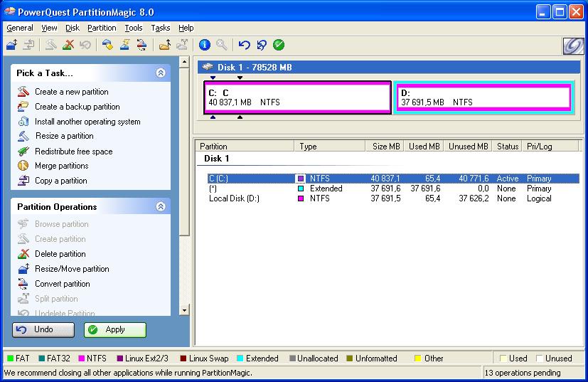Click the Convert partition toolbar icon with circular arrows
The height and width of the screenshot is (382, 588).
coord(141,45)
